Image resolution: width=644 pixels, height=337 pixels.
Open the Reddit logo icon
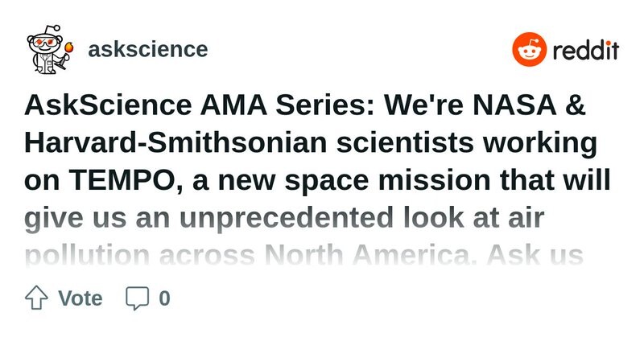tap(529, 51)
